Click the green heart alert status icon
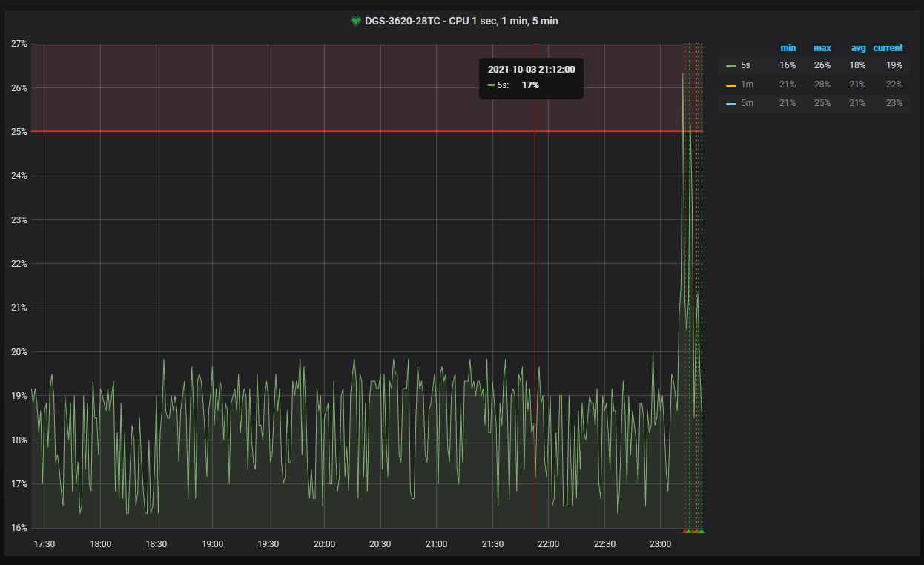Viewport: 924px width, 565px height. point(355,22)
